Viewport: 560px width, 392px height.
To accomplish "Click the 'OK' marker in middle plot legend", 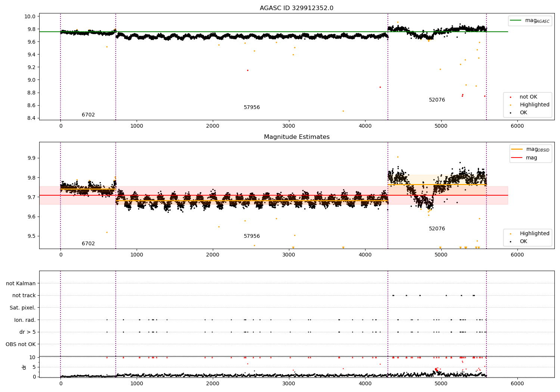I will (510, 242).
